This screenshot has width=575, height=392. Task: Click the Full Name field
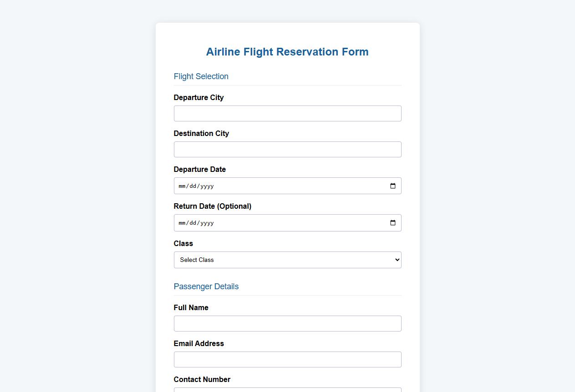287,323
